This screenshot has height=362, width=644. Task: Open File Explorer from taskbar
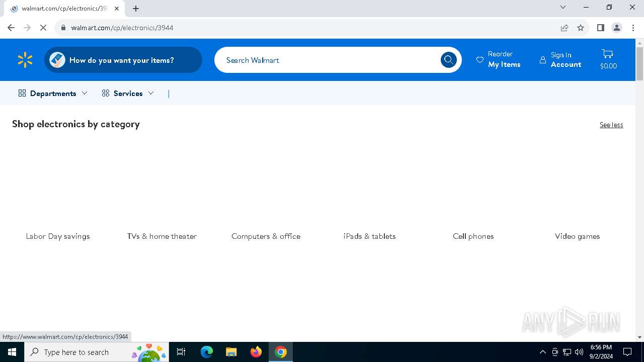coord(231,352)
